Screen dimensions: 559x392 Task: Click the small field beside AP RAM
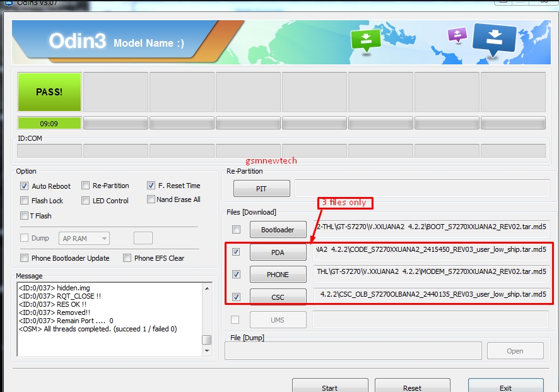(x=143, y=238)
